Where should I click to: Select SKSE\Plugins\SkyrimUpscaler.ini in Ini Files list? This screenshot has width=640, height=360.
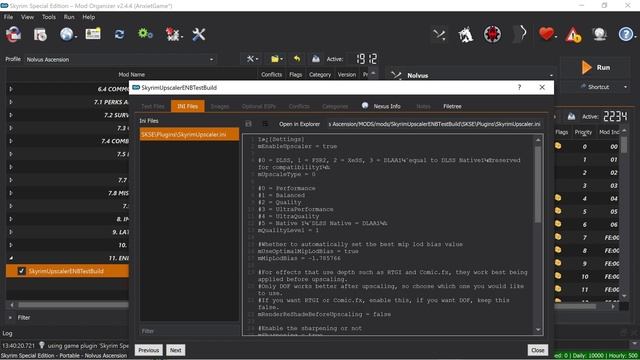click(189, 134)
